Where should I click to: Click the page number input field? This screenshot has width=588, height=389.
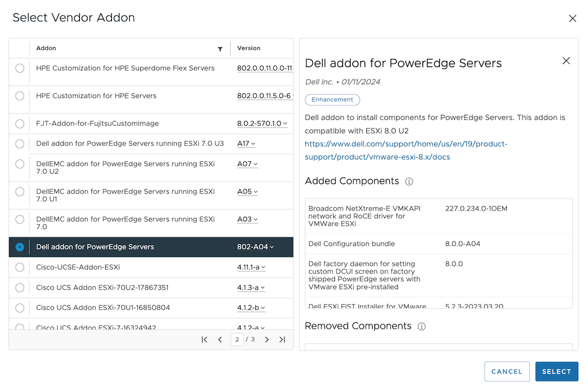237,340
